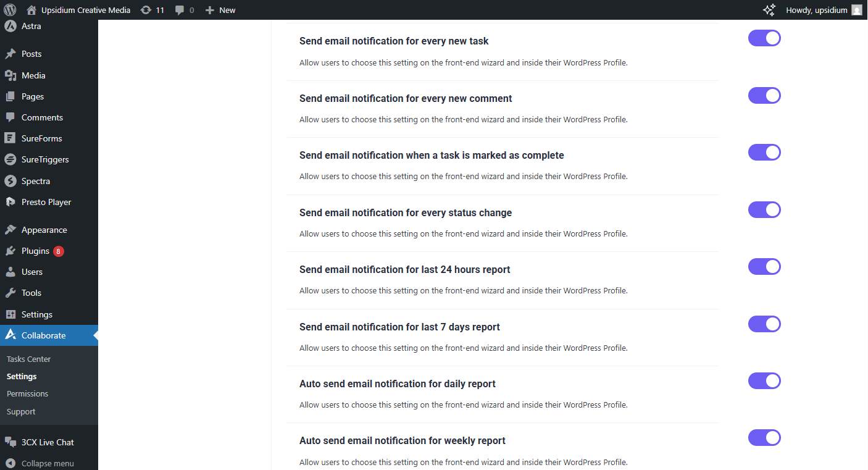The image size is (868, 470).
Task: Visit Upsidium Creative Media site link
Action: pos(85,10)
